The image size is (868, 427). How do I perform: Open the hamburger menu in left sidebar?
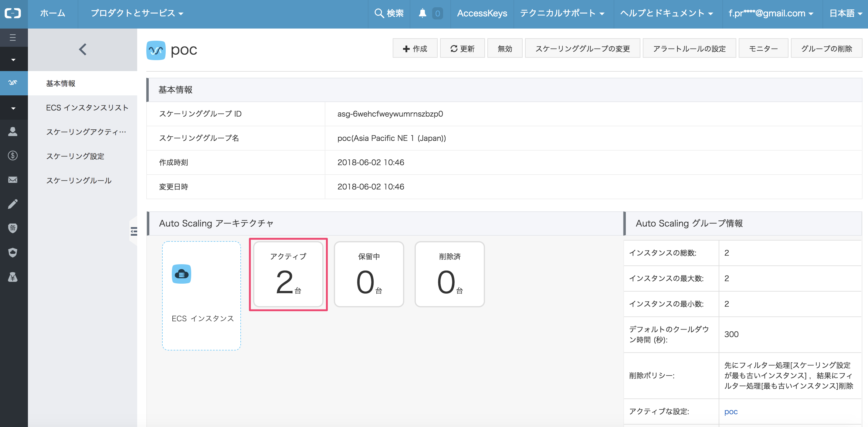pyautogui.click(x=13, y=37)
